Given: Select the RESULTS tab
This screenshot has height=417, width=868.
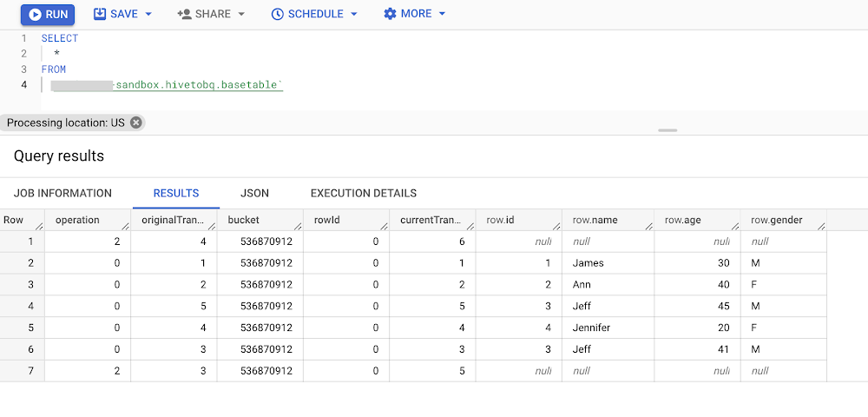Looking at the screenshot, I should point(176,193).
